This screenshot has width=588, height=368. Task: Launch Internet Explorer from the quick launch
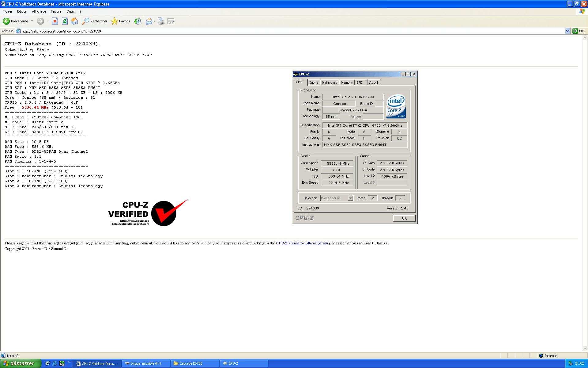pyautogui.click(x=55, y=363)
